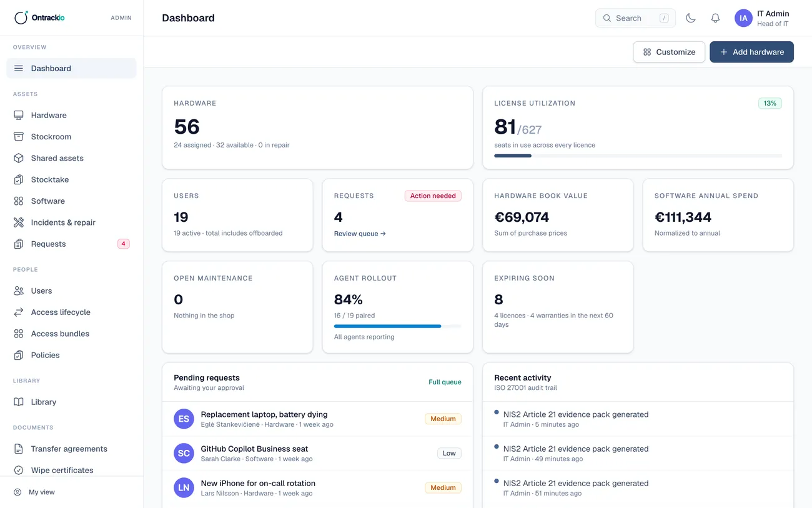Open Transfer agreements in the sidebar
Screen dimensions: 812x508
[71, 449]
